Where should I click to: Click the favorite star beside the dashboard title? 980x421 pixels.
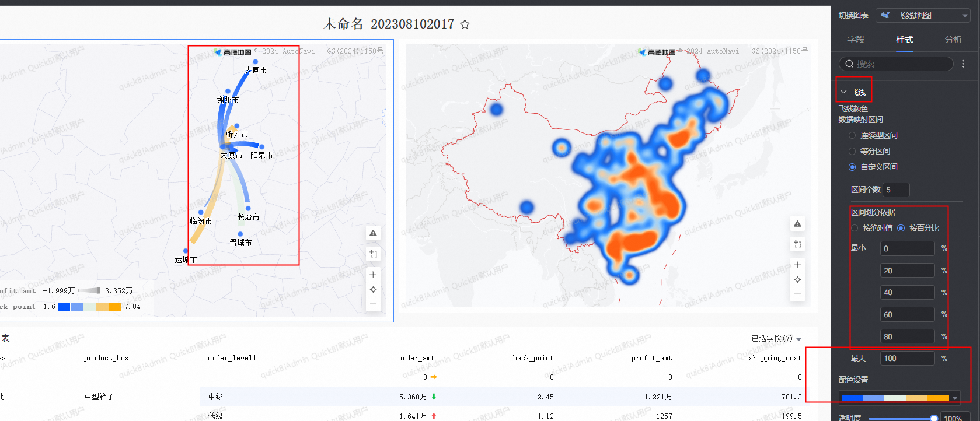coord(465,24)
